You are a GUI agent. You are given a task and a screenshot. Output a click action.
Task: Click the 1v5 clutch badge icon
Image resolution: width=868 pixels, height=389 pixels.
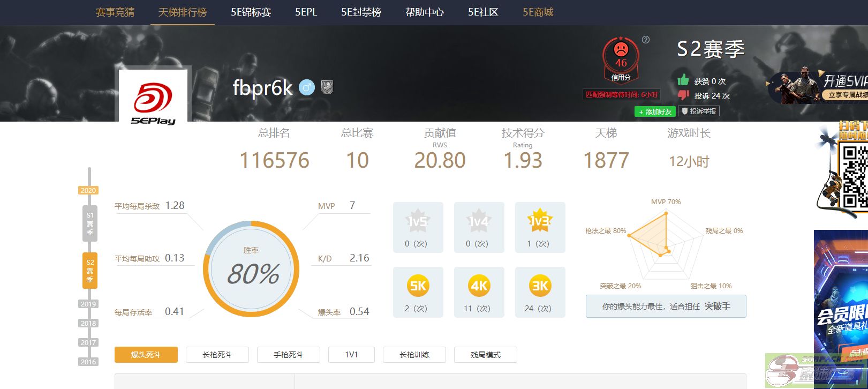[418, 221]
